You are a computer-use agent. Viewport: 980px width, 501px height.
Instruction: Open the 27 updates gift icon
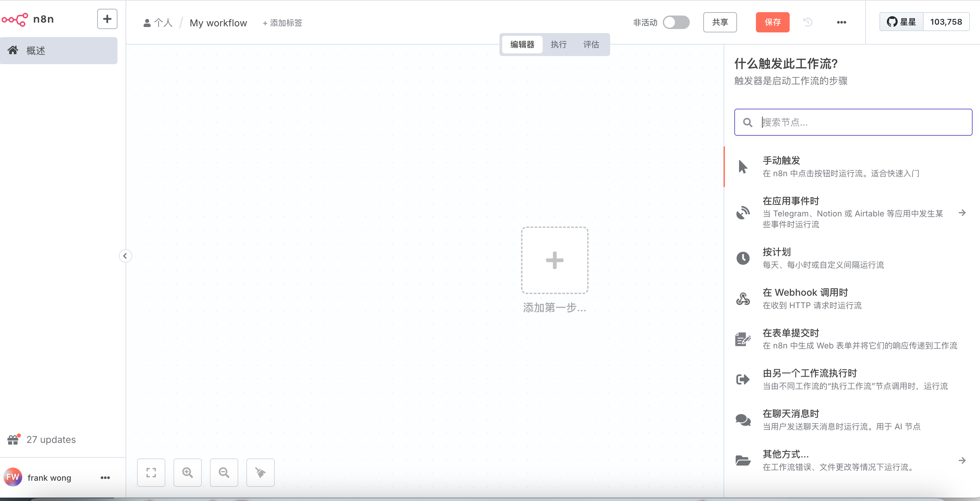[13, 439]
